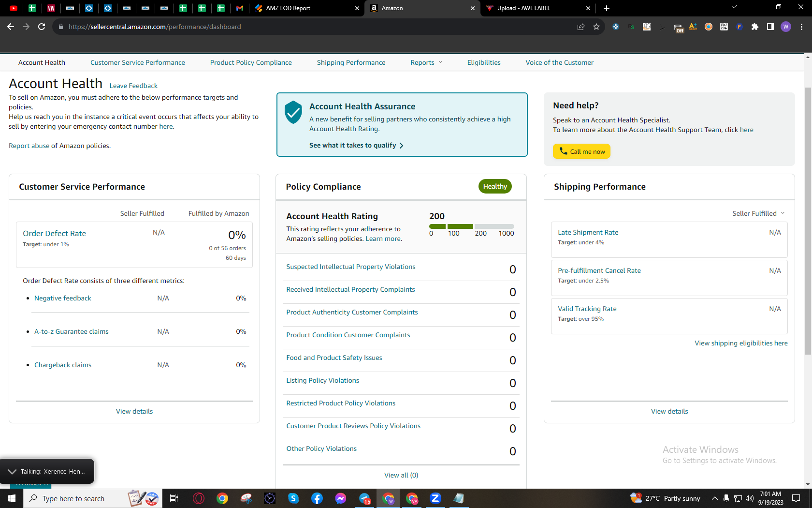Viewport: 812px width, 508px height.
Task: Open the Seller Fulfilled dropdown in Shipping Performance
Action: pyautogui.click(x=758, y=213)
